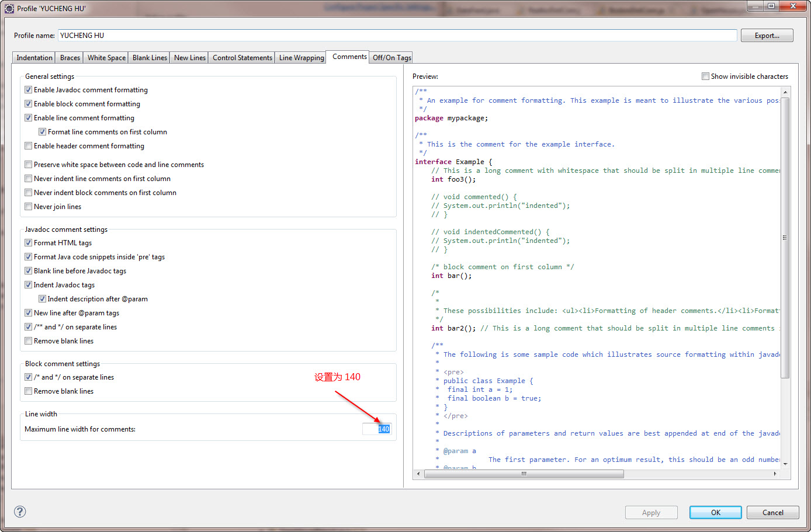Click the preview horizontal scroll left arrow
This screenshot has height=532, width=811.
(x=418, y=474)
